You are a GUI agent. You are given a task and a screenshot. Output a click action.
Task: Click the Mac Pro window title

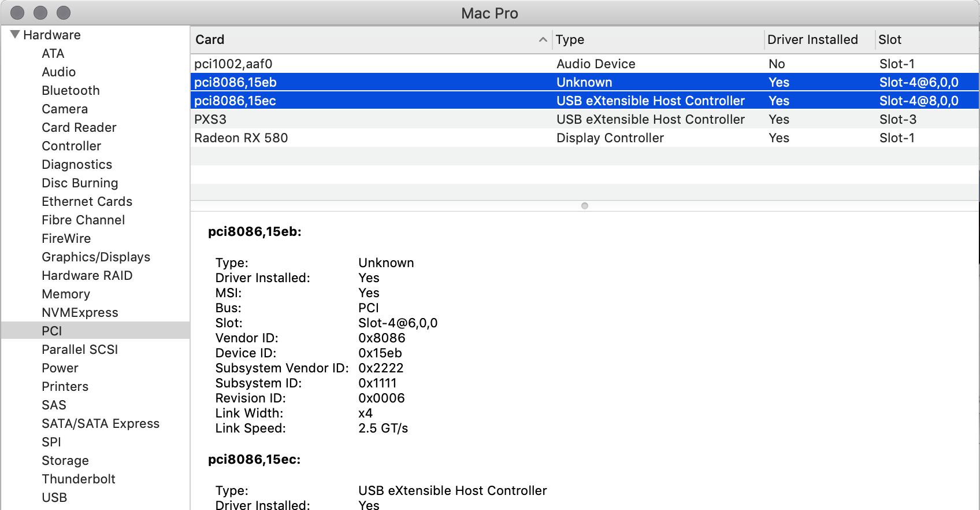[489, 13]
